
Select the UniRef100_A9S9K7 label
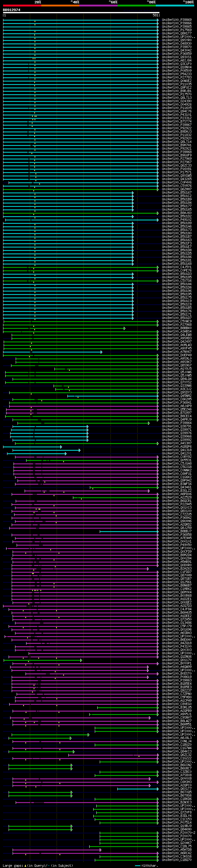pos(177,362)
